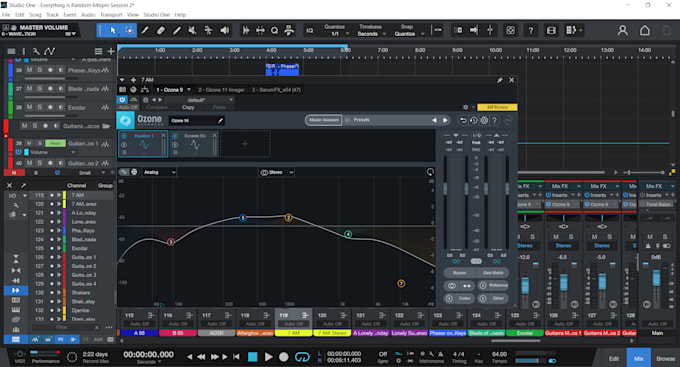Add an Ozone module with the plus slot
680x367 pixels.
245,144
